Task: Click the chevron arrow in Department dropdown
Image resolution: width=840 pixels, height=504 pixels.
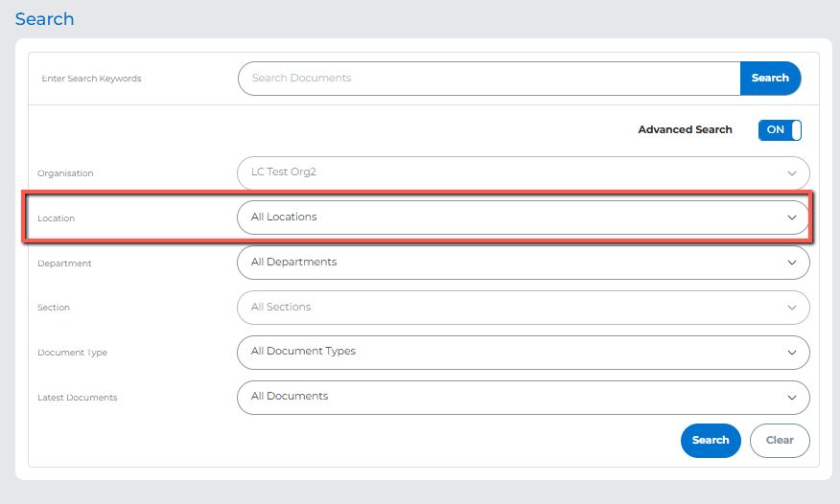Action: tap(792, 263)
